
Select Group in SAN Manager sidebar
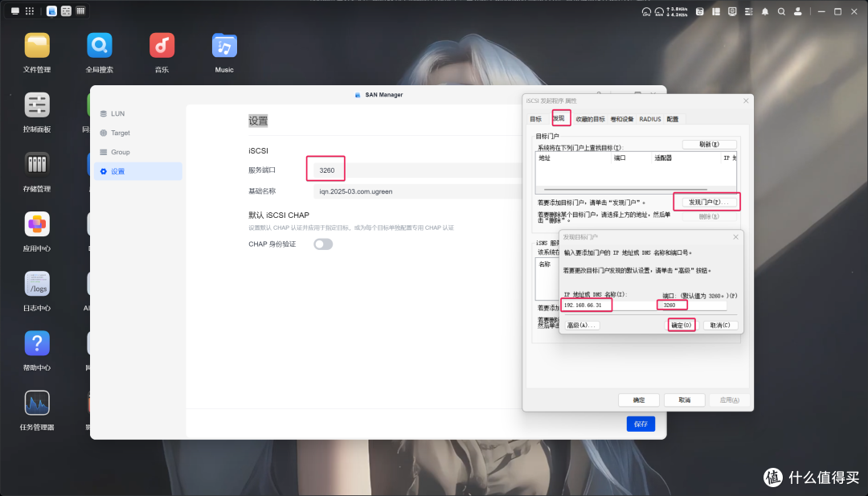(138, 152)
